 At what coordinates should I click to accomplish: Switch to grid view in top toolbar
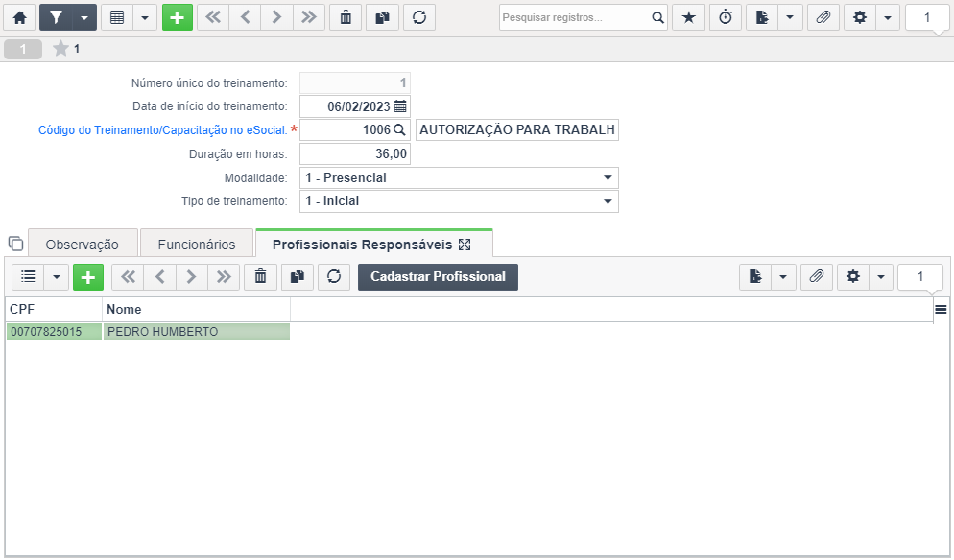tap(117, 17)
